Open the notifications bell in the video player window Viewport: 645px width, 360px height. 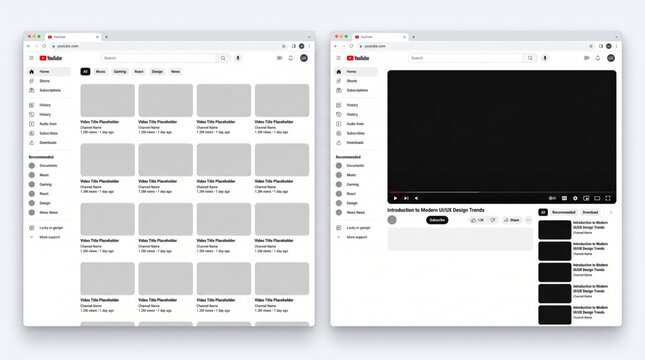click(598, 58)
